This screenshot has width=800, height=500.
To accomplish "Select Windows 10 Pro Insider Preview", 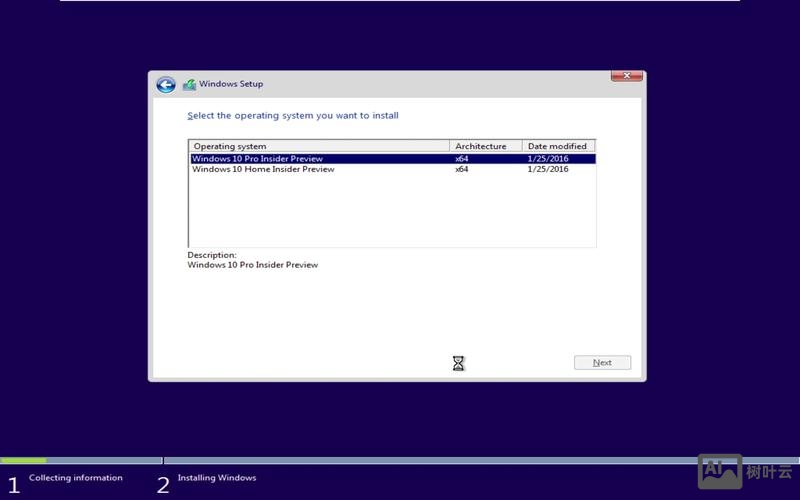I will click(x=257, y=158).
